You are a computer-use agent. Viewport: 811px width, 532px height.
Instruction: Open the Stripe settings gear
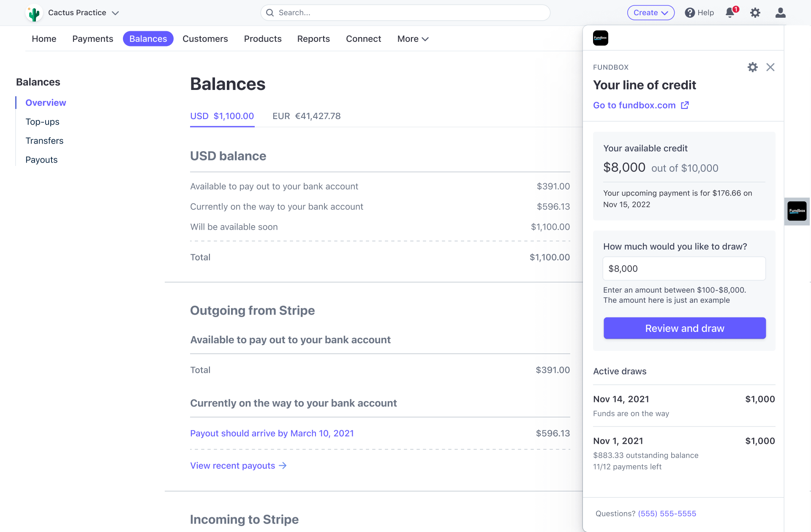point(755,13)
